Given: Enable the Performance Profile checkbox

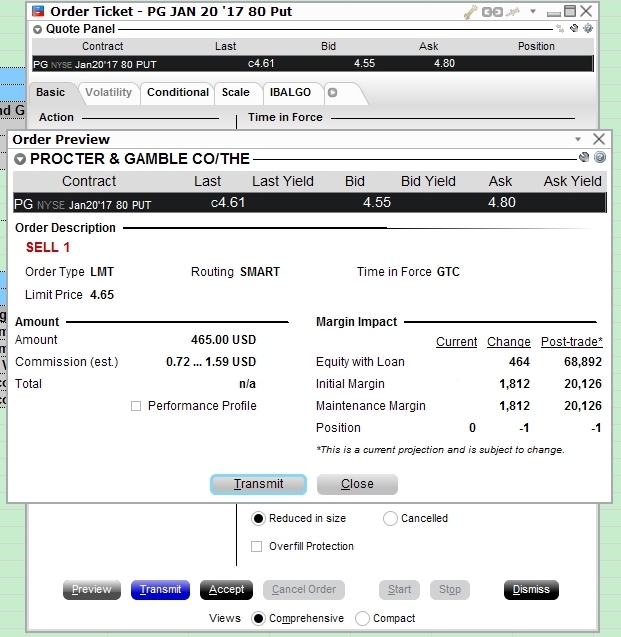Looking at the screenshot, I should pyautogui.click(x=136, y=406).
